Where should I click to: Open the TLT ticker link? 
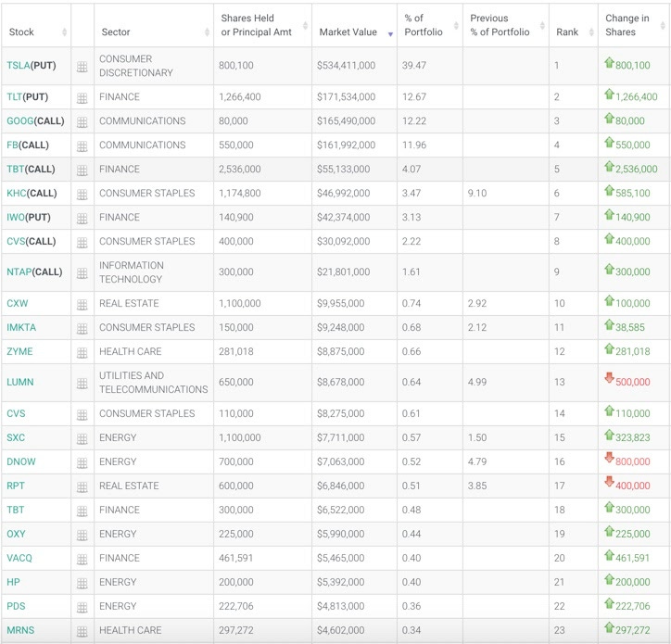(14, 96)
